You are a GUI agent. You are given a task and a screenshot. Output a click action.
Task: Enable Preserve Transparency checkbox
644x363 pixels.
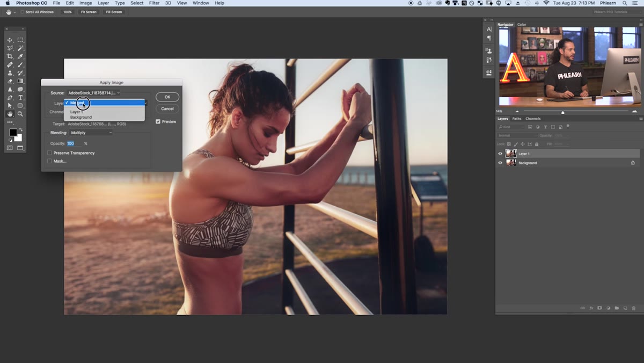(x=50, y=153)
